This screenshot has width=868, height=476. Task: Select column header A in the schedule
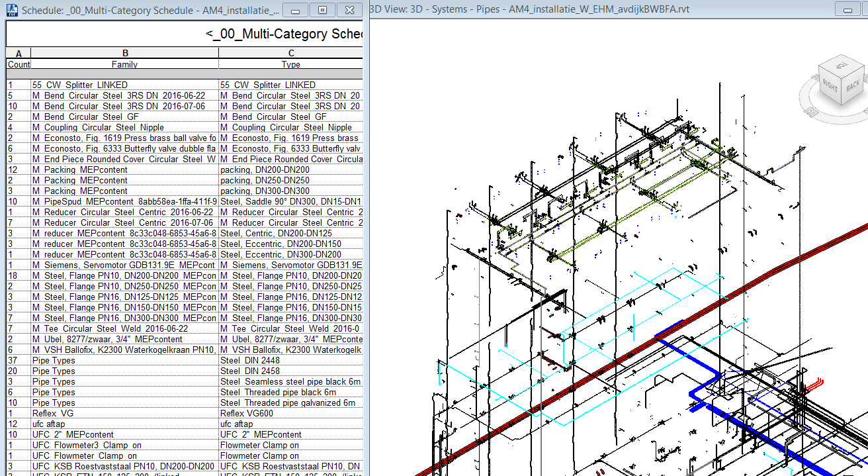click(x=19, y=53)
